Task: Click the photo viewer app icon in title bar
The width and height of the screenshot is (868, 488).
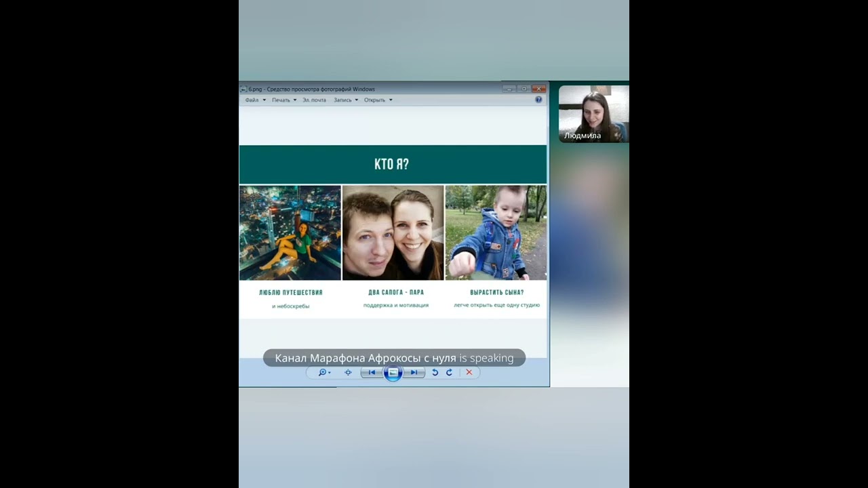Action: (x=243, y=89)
